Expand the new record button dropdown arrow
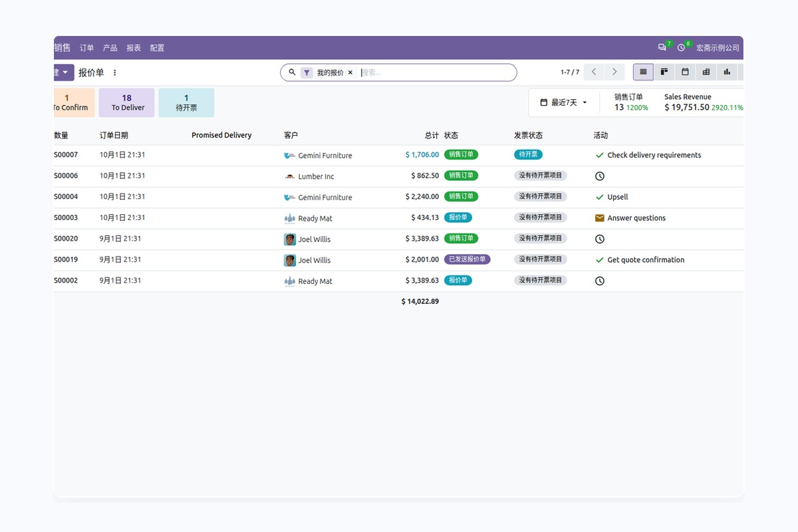The image size is (798, 532). [x=65, y=72]
